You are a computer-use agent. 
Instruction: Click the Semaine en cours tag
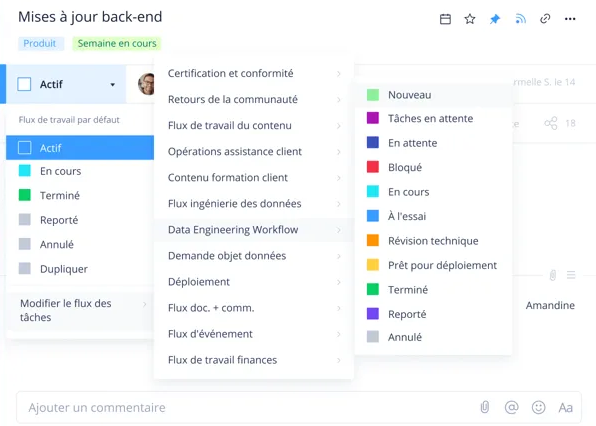click(x=117, y=43)
